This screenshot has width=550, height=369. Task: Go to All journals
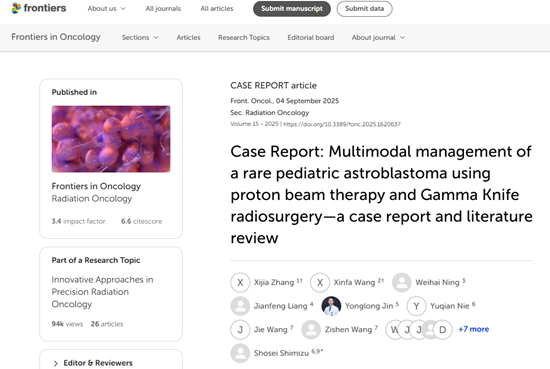[163, 8]
